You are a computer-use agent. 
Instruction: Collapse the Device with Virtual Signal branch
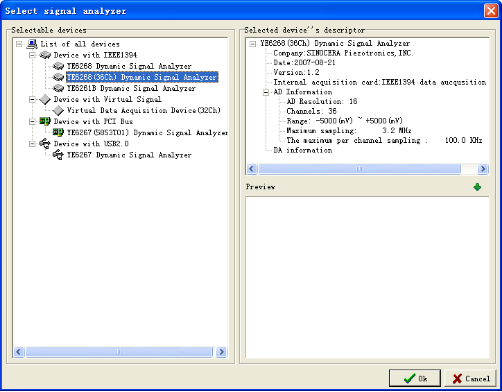click(32, 99)
